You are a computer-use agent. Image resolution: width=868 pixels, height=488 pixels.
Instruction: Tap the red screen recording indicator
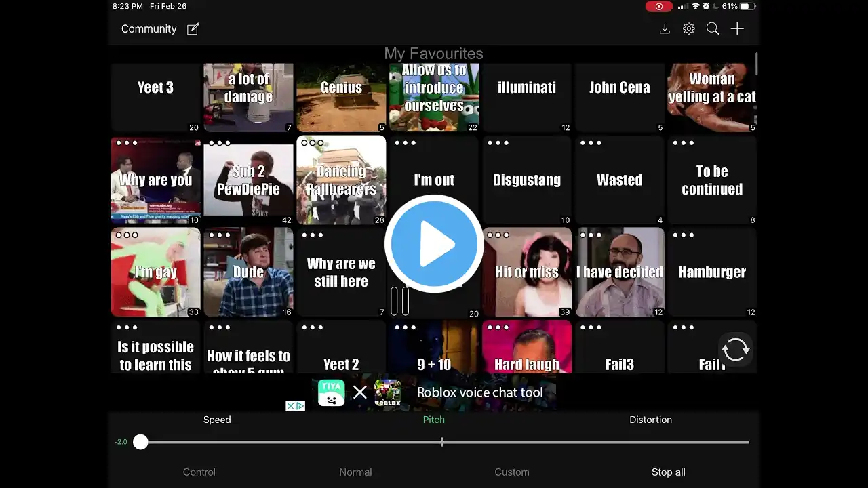click(x=659, y=6)
